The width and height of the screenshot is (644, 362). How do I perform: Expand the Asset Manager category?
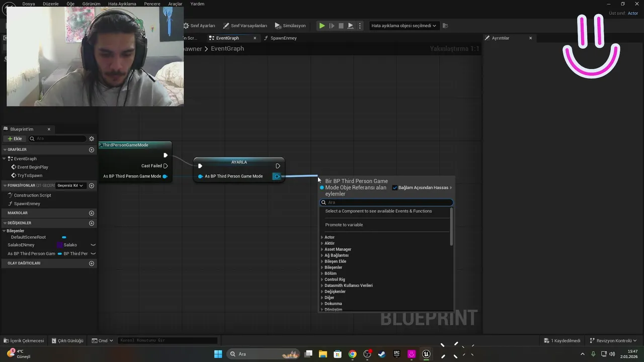[x=322, y=249]
